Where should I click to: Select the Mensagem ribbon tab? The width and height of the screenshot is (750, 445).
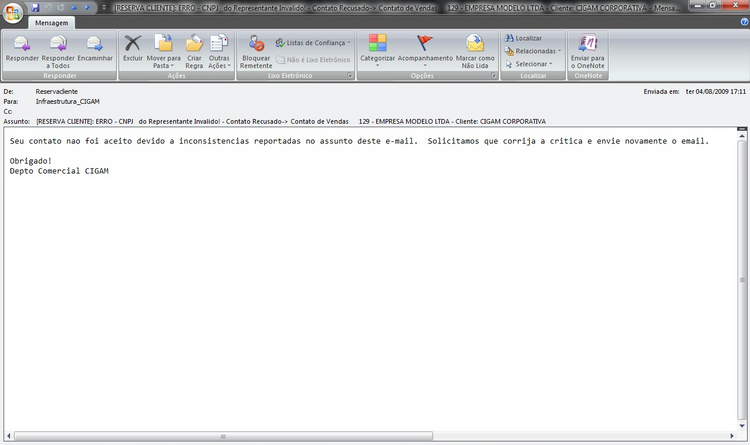[x=51, y=23]
